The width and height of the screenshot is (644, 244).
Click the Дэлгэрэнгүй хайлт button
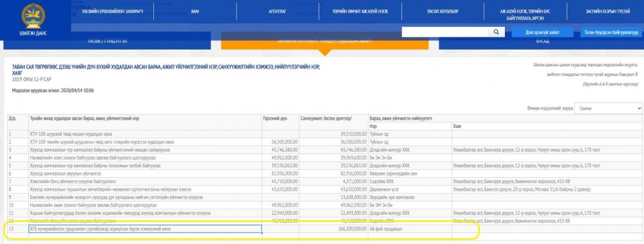pyautogui.click(x=542, y=32)
